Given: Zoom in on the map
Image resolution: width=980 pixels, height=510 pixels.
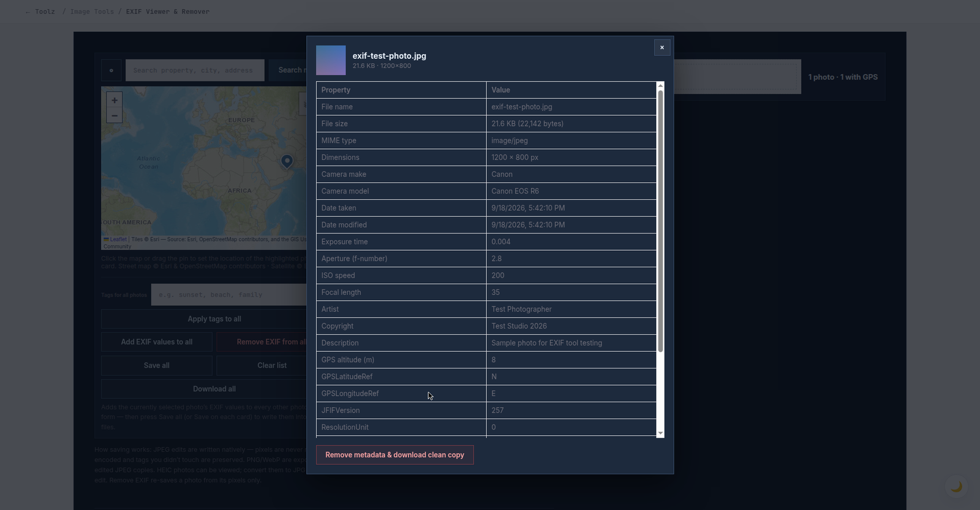Looking at the screenshot, I should point(114,100).
